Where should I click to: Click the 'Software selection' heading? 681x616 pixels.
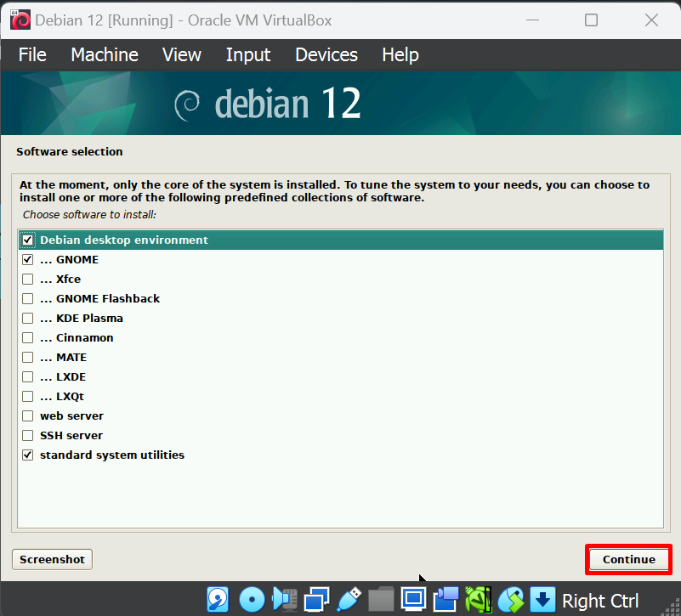(x=70, y=151)
